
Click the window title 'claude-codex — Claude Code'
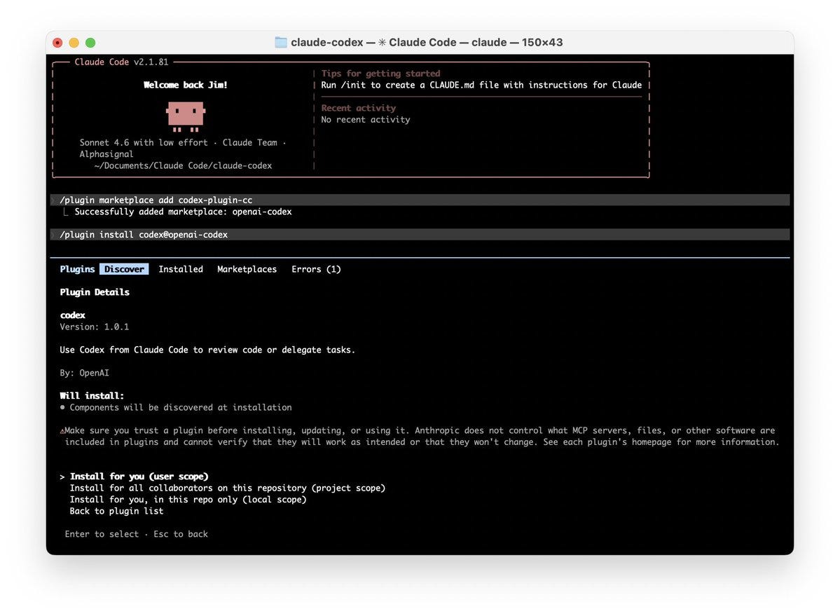tap(427, 42)
